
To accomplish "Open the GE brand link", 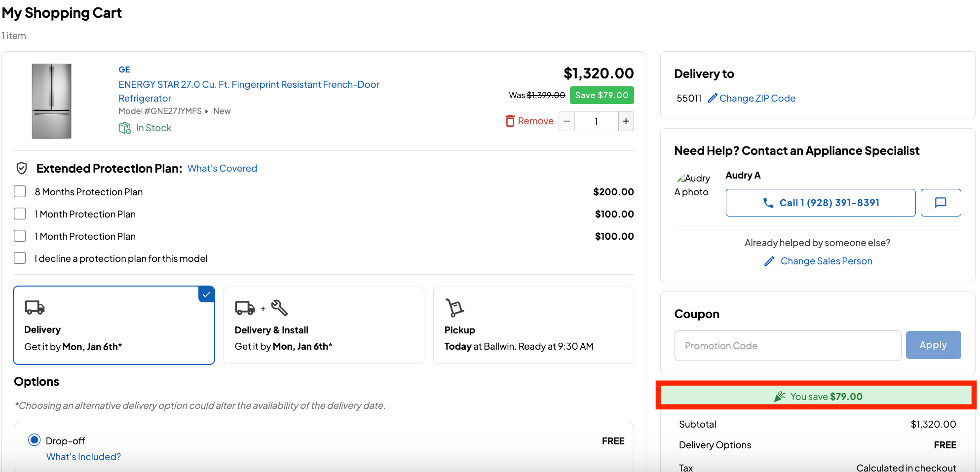I will coord(124,70).
